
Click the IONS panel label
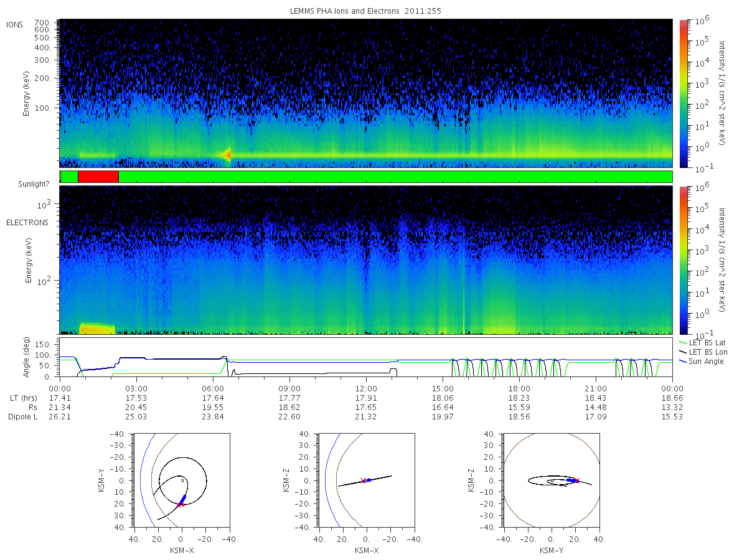(x=15, y=24)
